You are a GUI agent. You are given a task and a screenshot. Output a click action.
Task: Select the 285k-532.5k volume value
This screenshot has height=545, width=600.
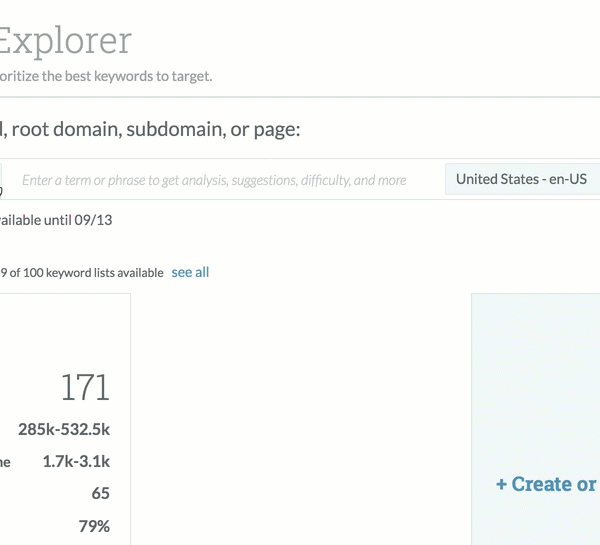(64, 430)
